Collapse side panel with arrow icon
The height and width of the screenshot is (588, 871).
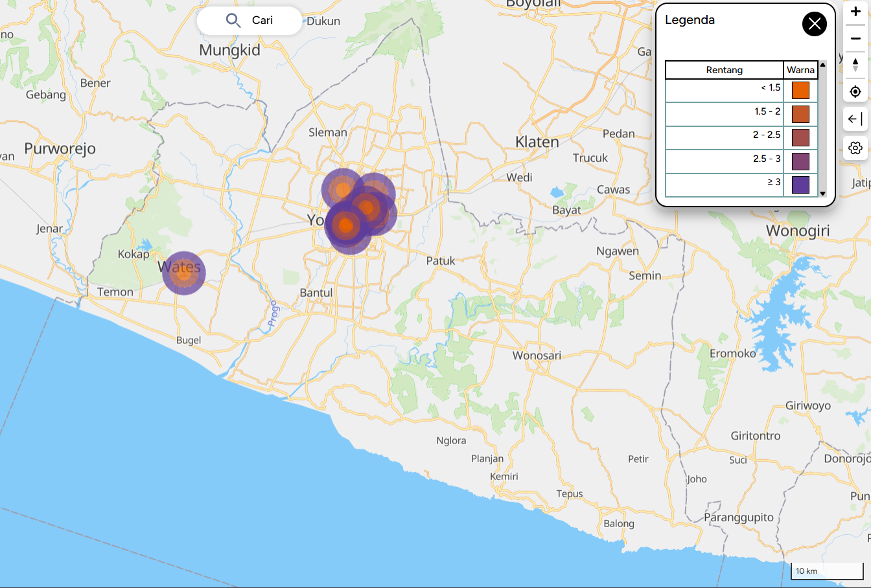coord(855,119)
